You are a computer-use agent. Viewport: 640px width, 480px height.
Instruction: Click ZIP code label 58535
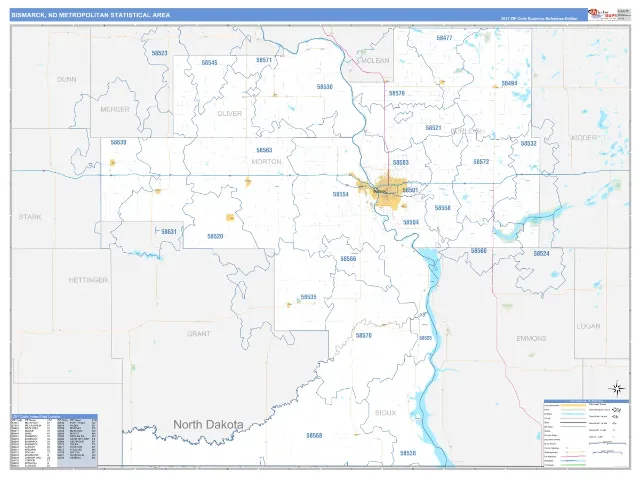tap(308, 297)
